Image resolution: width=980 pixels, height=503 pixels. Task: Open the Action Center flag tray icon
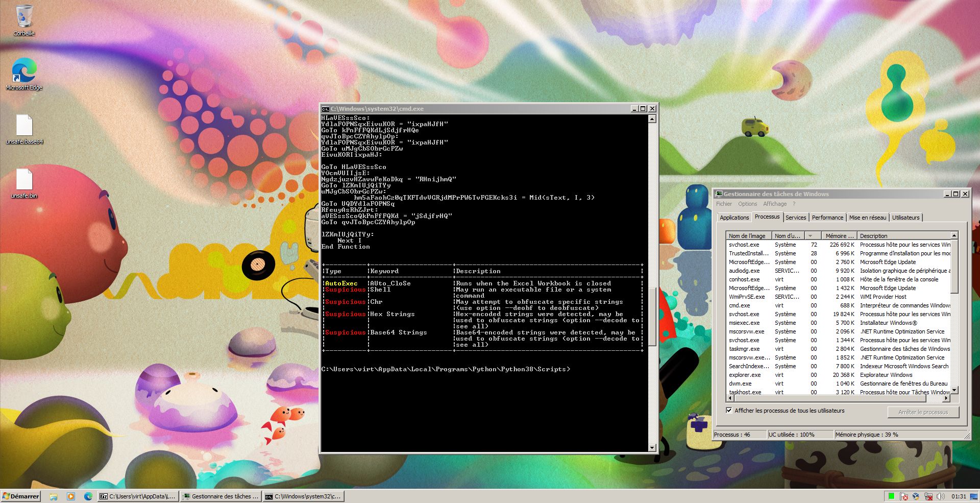tap(904, 496)
